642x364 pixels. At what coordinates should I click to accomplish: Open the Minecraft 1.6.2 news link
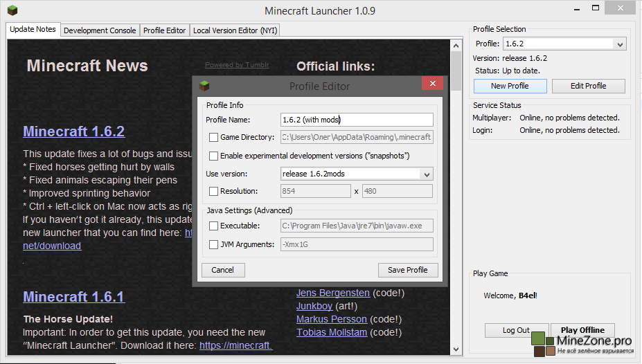pos(73,131)
